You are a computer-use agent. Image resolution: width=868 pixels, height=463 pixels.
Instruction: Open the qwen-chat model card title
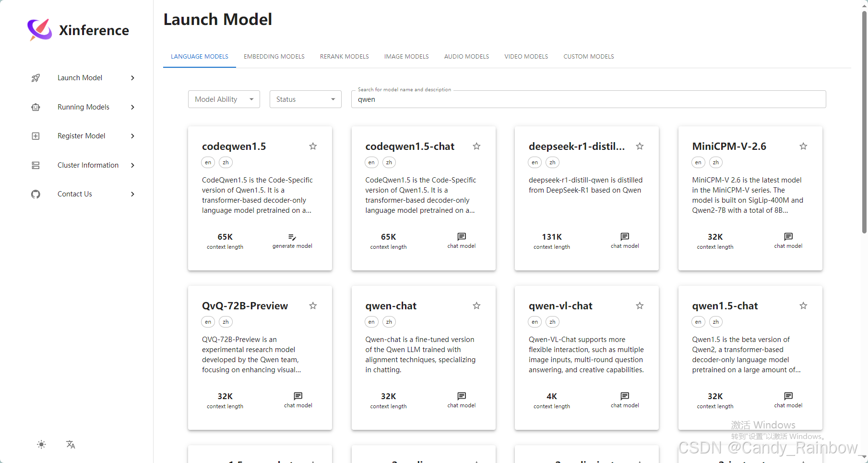pos(391,306)
